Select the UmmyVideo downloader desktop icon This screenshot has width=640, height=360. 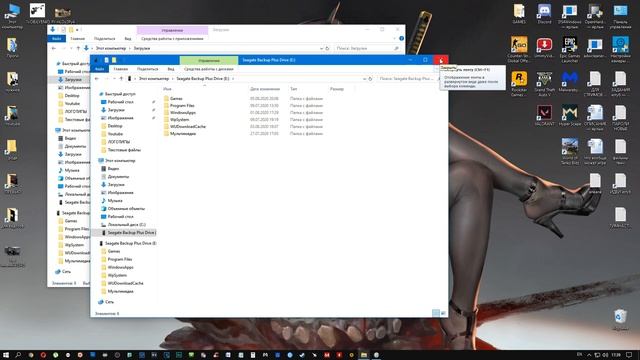544,47
